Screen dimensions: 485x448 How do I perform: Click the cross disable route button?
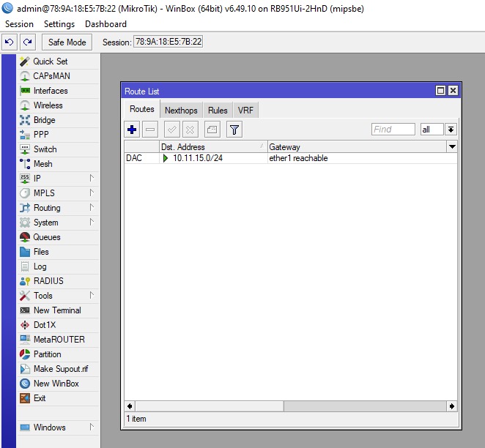[190, 130]
